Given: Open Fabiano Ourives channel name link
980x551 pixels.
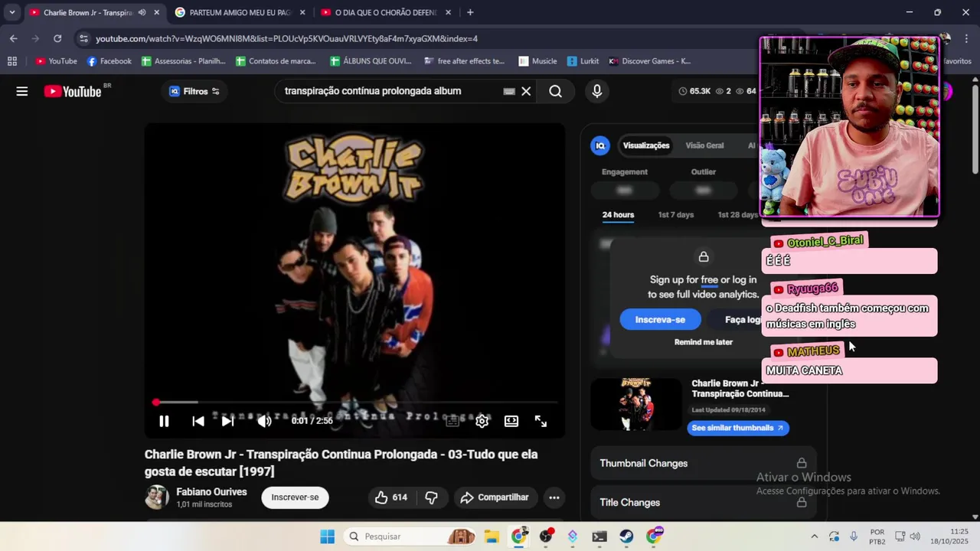Looking at the screenshot, I should (211, 492).
